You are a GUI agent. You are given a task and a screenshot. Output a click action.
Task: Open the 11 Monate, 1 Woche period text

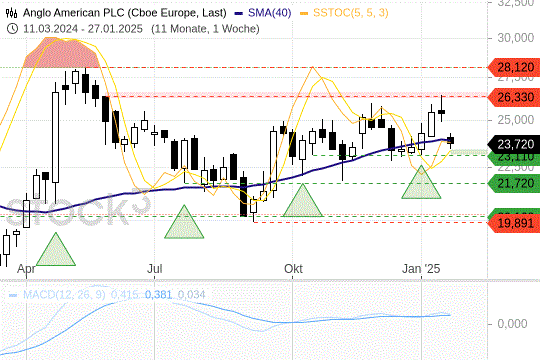205,29
